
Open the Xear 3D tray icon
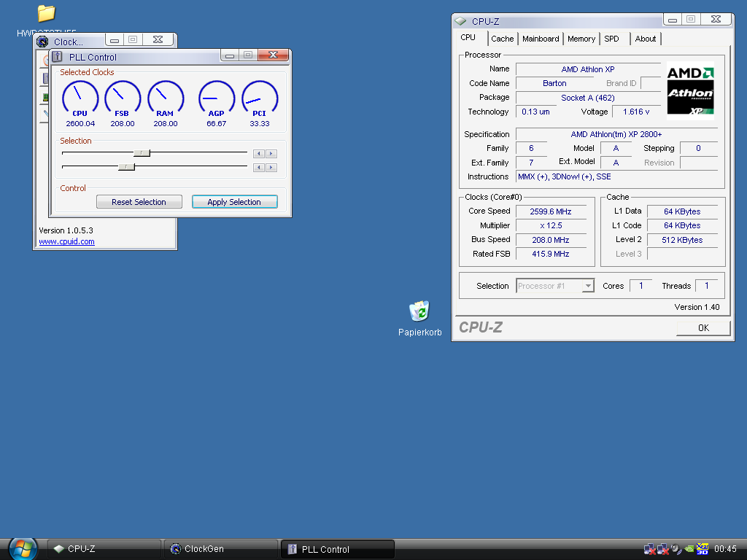[703, 549]
